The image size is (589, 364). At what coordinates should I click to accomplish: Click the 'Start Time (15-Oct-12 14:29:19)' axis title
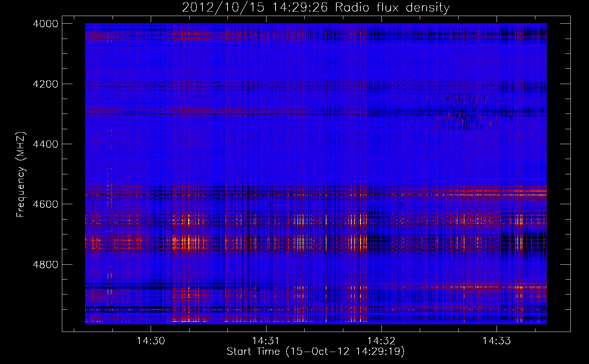pyautogui.click(x=316, y=352)
